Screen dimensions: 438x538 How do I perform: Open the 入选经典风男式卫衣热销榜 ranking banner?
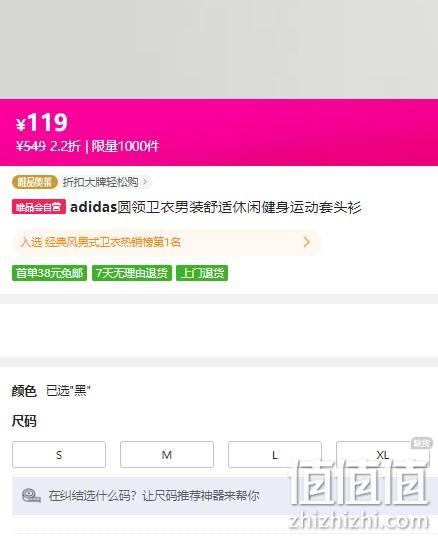click(166, 242)
